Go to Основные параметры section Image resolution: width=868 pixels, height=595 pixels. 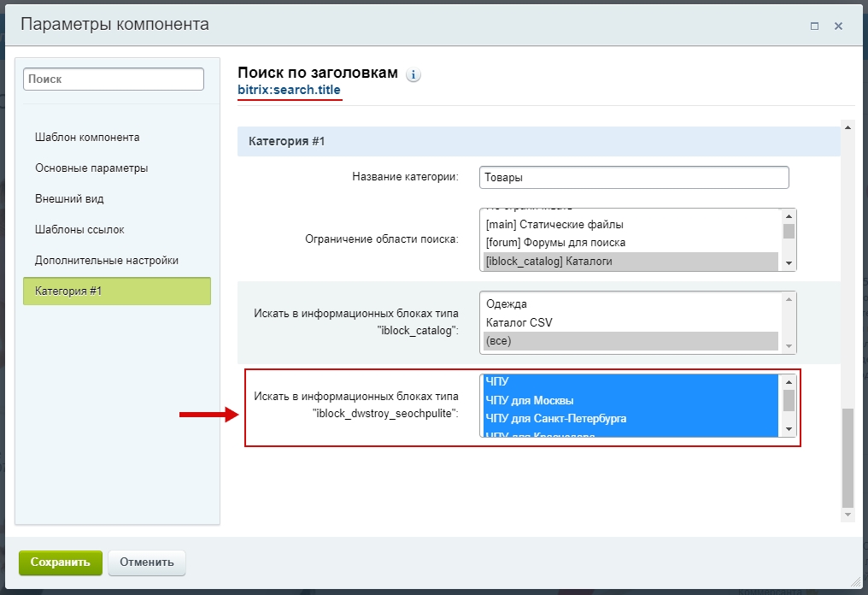click(91, 168)
